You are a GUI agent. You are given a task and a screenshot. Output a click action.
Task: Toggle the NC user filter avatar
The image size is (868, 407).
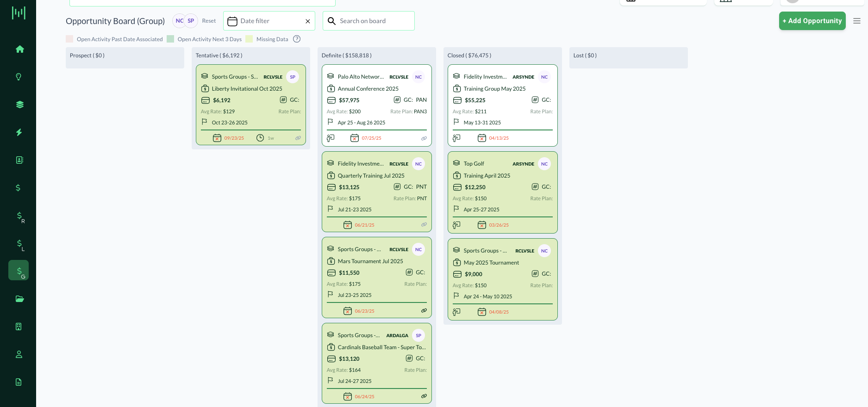179,21
